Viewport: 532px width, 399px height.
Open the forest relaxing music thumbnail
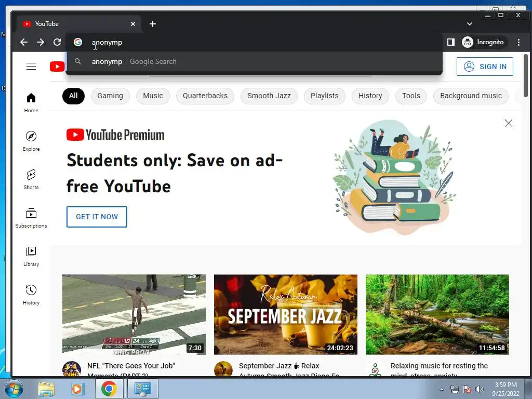coord(437,314)
